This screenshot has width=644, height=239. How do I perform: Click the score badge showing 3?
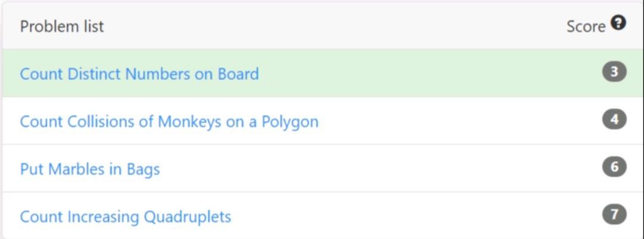pyautogui.click(x=614, y=72)
